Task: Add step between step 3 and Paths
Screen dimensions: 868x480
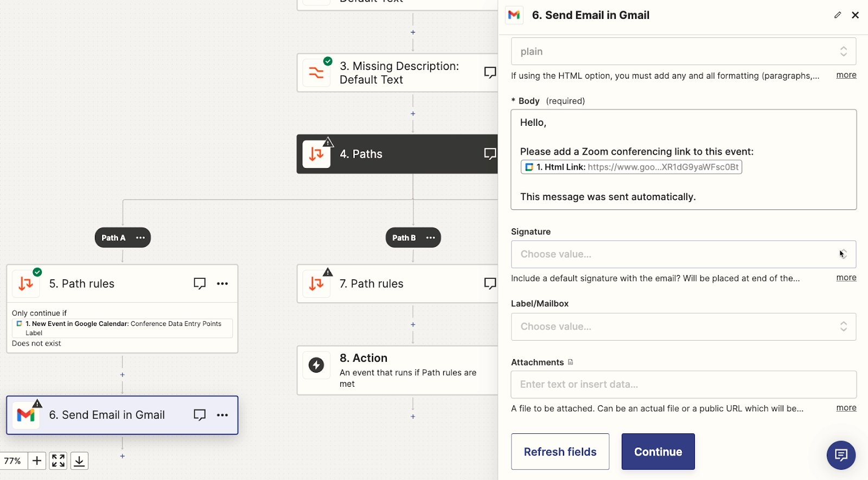Action: (x=413, y=113)
